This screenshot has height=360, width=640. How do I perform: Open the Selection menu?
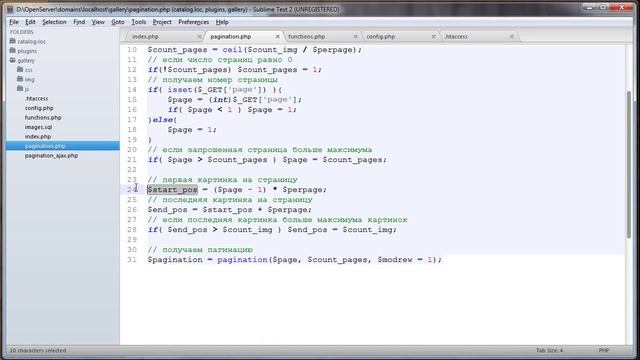(x=54, y=22)
